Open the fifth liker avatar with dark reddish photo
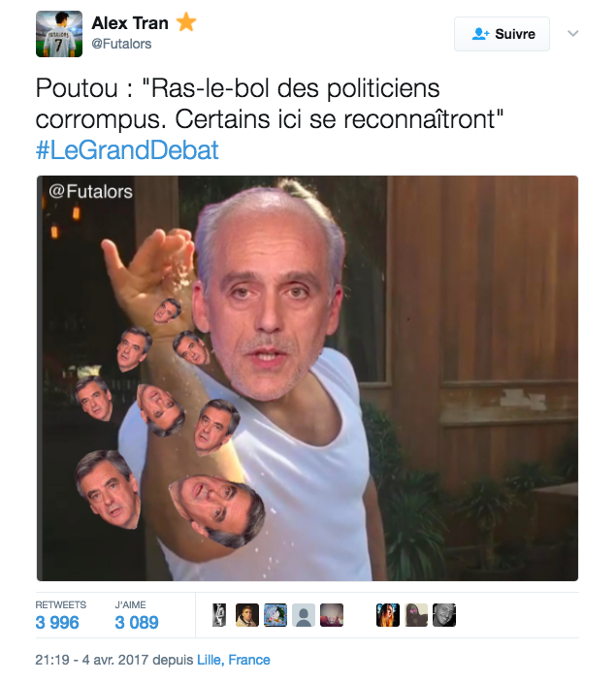The width and height of the screenshot is (616, 683). coord(332,615)
